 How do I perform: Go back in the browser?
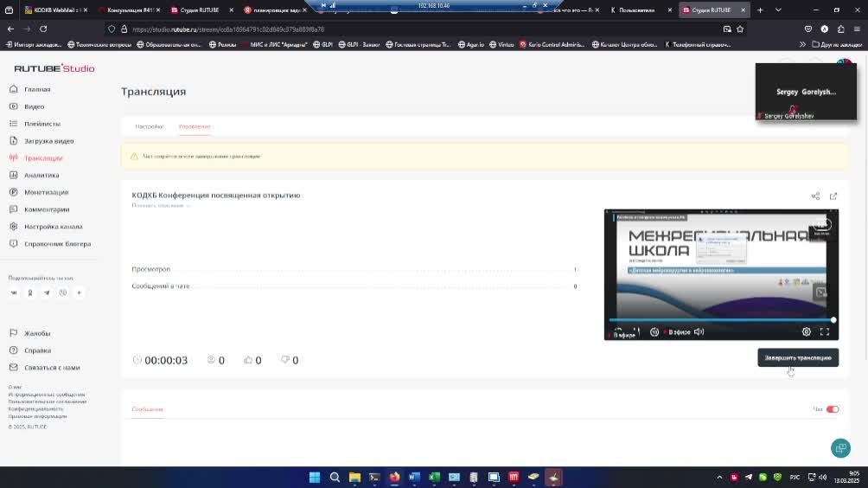coord(11,29)
